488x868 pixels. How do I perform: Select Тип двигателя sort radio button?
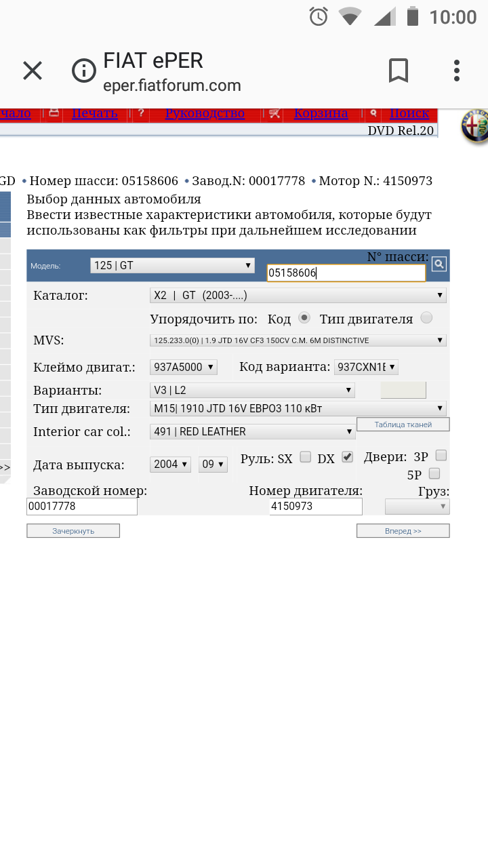point(426,317)
